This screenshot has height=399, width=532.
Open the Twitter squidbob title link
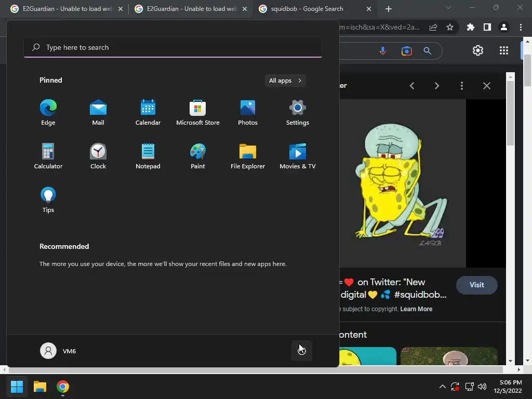click(394, 288)
